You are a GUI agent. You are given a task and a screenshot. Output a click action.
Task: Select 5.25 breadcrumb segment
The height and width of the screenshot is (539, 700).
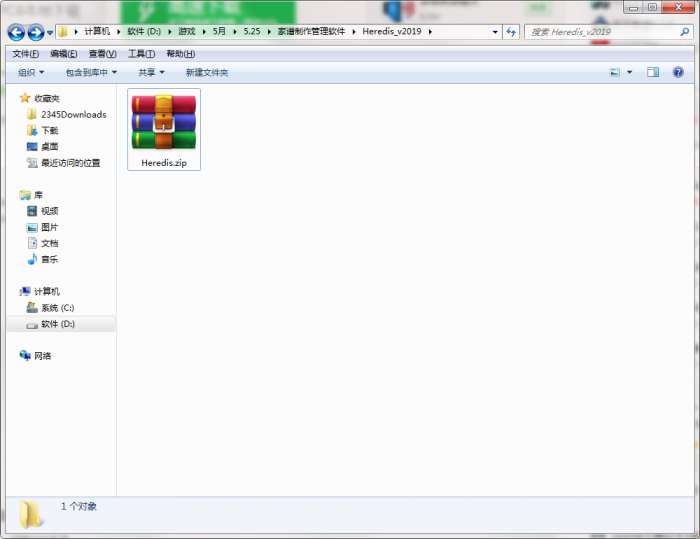[252, 31]
